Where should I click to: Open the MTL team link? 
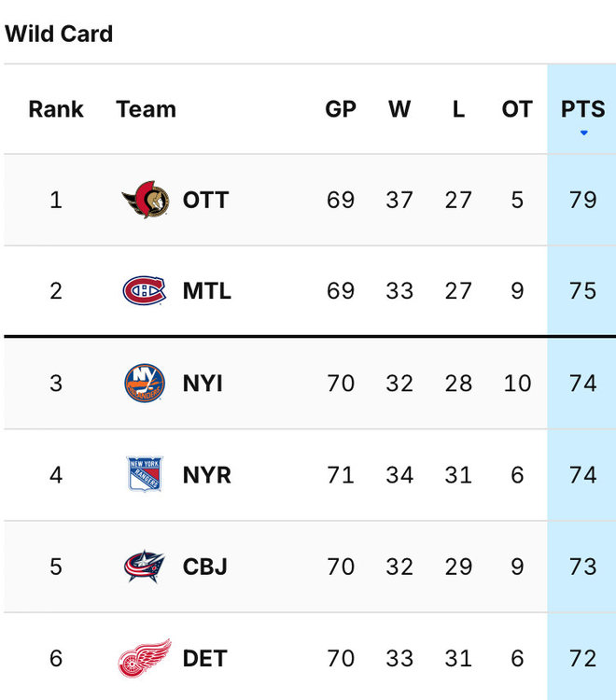(206, 290)
